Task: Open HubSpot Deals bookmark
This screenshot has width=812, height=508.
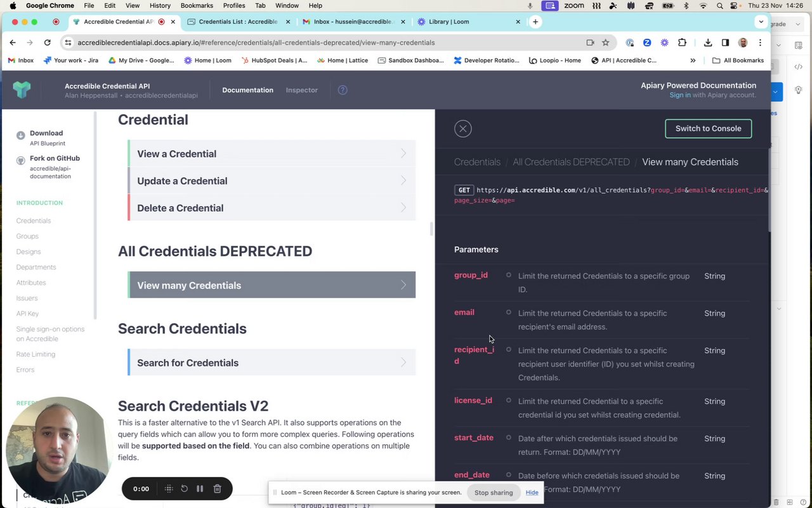Action: coord(275,60)
